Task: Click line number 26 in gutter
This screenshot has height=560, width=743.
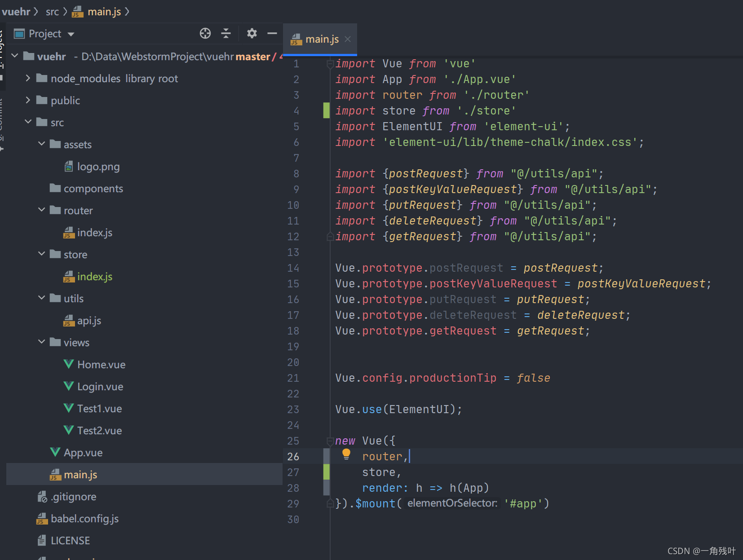Action: click(293, 457)
